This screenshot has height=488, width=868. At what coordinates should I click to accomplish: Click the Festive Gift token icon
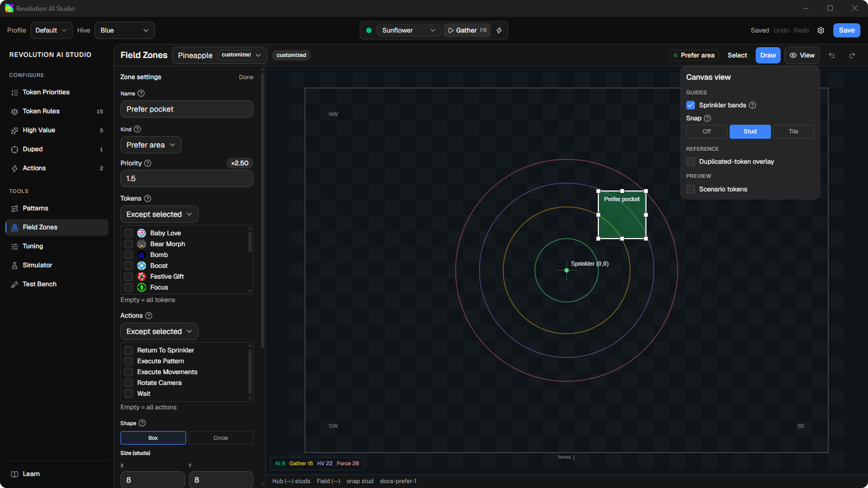coord(142,277)
